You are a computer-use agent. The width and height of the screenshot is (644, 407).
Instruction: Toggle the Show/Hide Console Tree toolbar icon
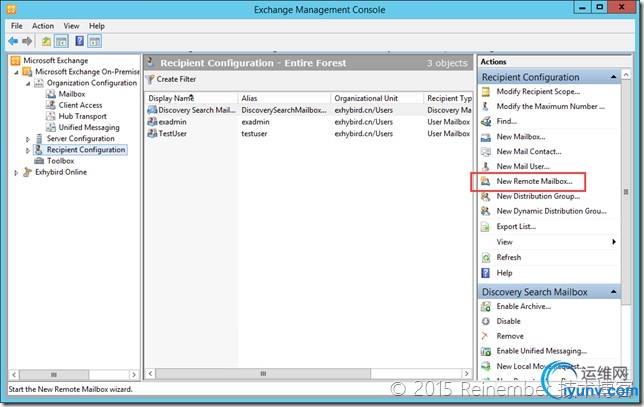pos(62,41)
